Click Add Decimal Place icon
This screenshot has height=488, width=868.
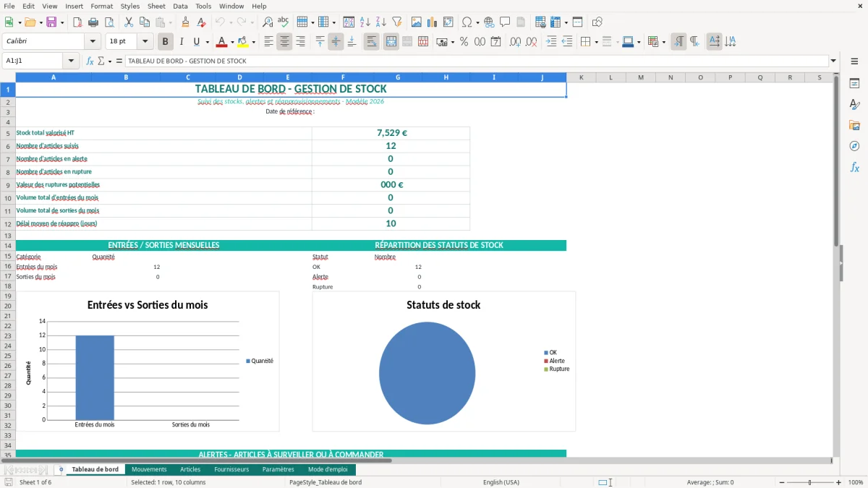pos(516,42)
